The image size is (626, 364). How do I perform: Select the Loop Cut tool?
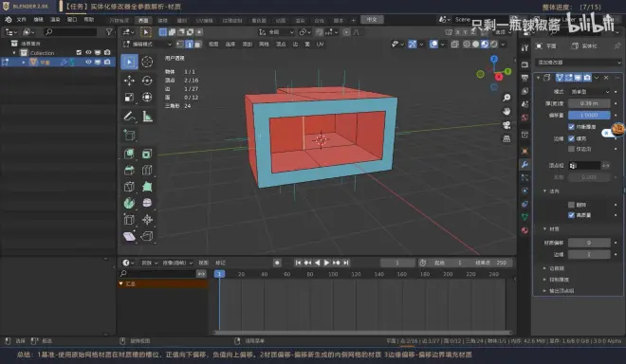point(147,170)
